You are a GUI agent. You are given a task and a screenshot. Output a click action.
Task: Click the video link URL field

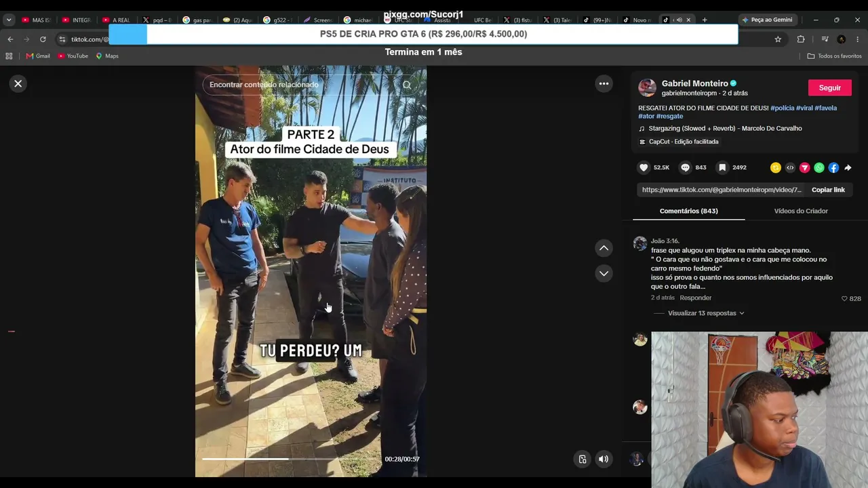(x=721, y=190)
